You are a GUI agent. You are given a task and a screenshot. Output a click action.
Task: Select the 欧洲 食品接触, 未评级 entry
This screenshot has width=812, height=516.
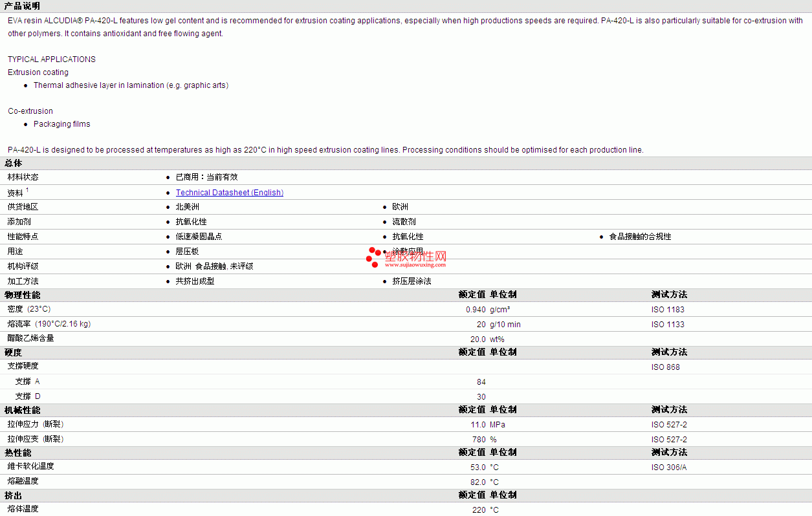click(215, 266)
